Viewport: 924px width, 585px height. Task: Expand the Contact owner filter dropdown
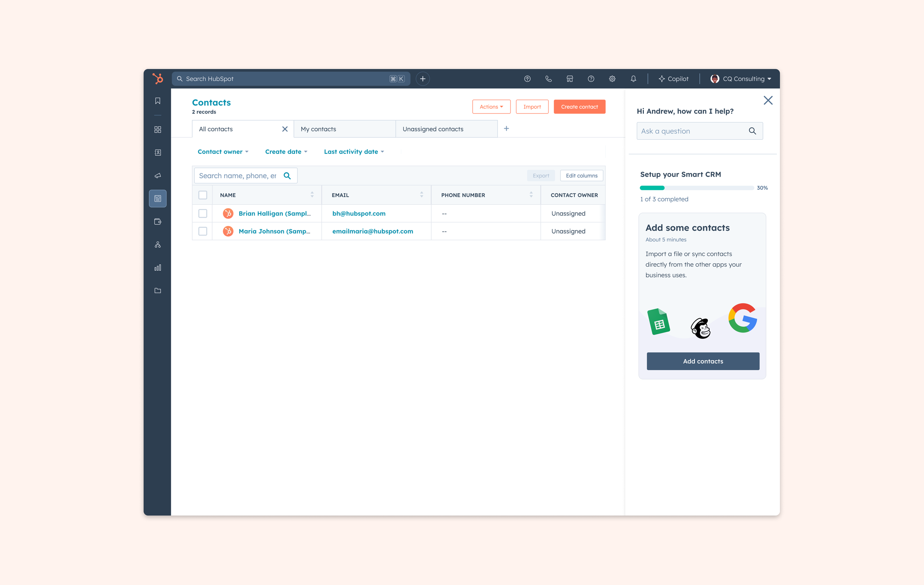223,152
